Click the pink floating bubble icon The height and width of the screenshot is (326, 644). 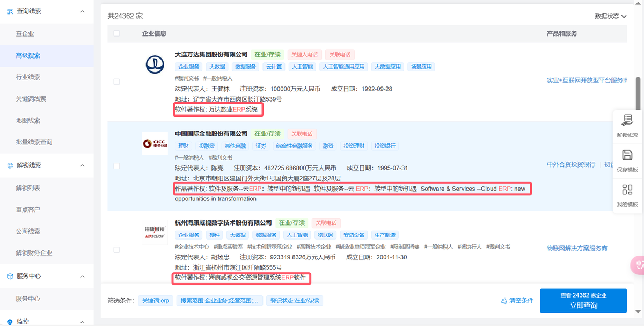tap(638, 265)
